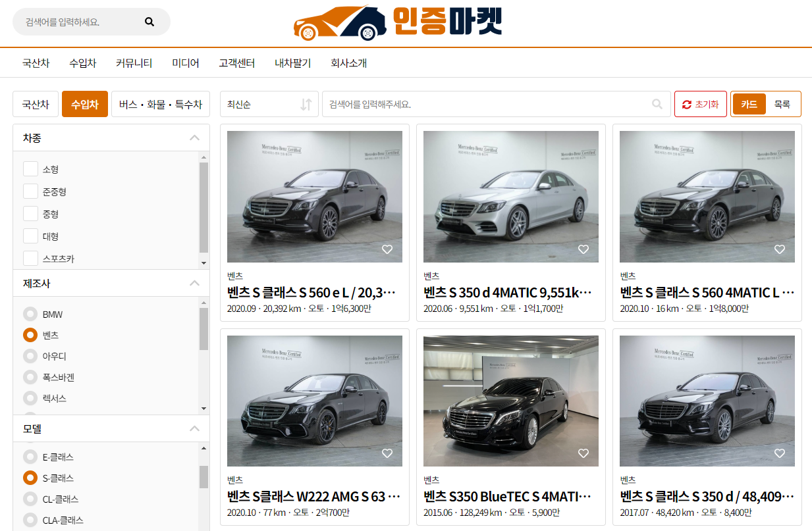Switch to 카드 view

[749, 104]
